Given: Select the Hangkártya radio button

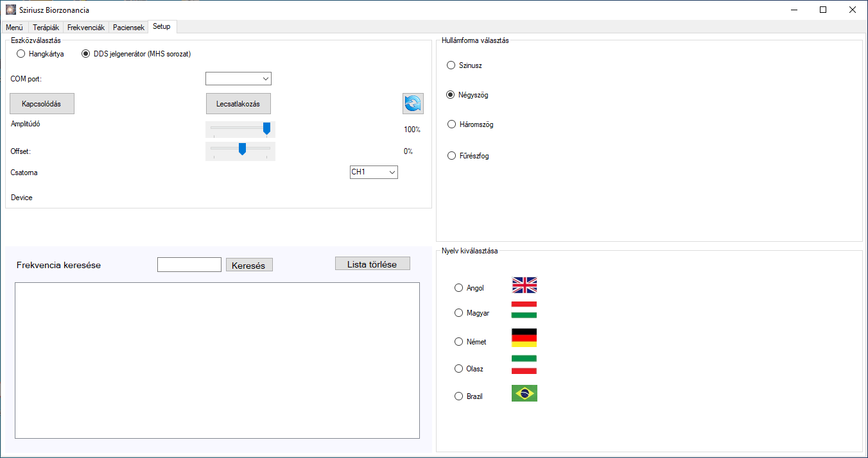Looking at the screenshot, I should pos(21,54).
